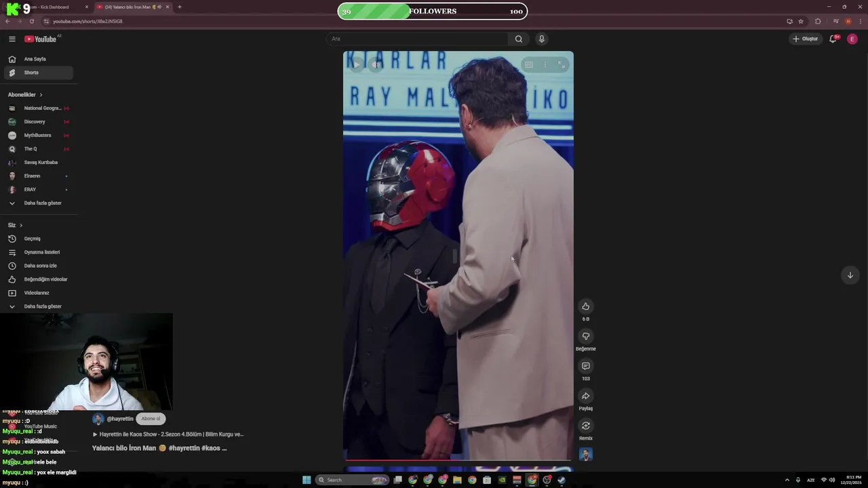Open Beğendiğim videolar liked videos
This screenshot has height=488, width=868.
[x=39, y=279]
